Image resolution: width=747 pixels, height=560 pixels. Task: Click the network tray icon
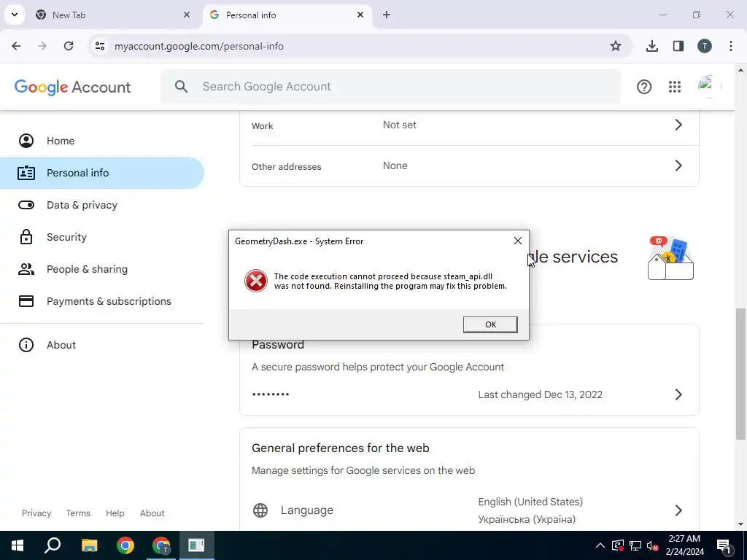[x=635, y=545]
